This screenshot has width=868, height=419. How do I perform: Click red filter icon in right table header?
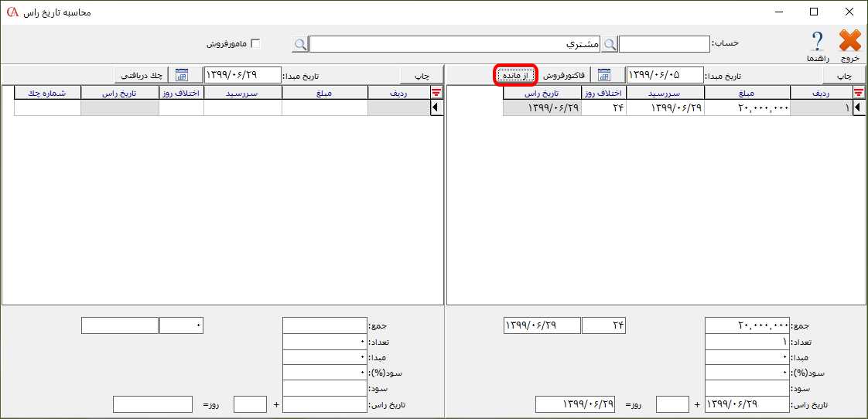coord(859,94)
